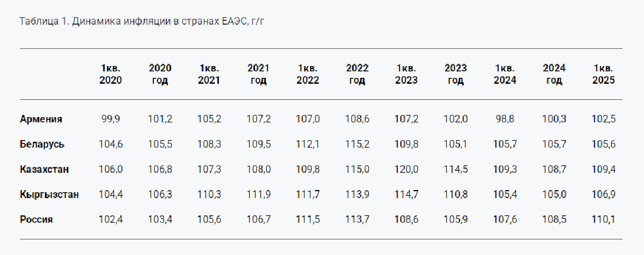This screenshot has width=644, height=255.
Task: Click the 1кв. 2022 column header
Action: [308, 75]
